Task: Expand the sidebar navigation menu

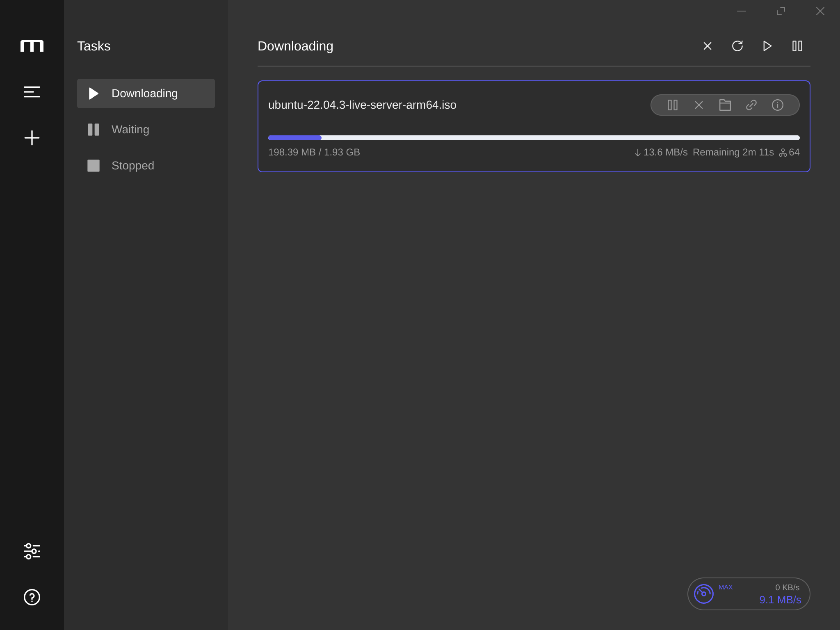Action: [32, 92]
